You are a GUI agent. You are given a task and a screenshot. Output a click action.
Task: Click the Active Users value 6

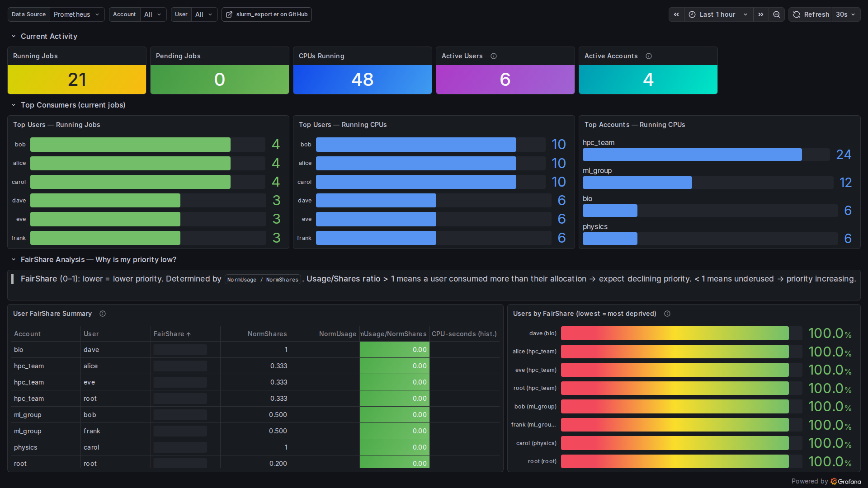[505, 80]
